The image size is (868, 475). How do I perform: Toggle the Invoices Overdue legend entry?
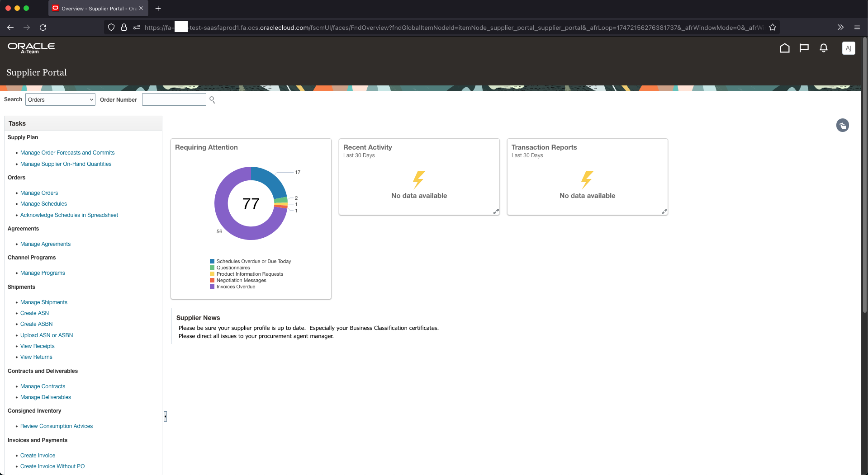[236, 287]
